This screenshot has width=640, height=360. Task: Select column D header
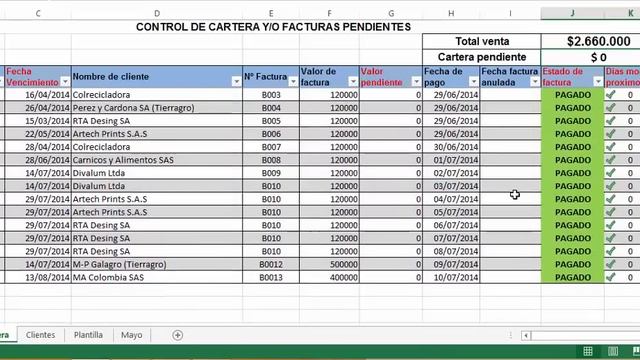[x=157, y=13]
